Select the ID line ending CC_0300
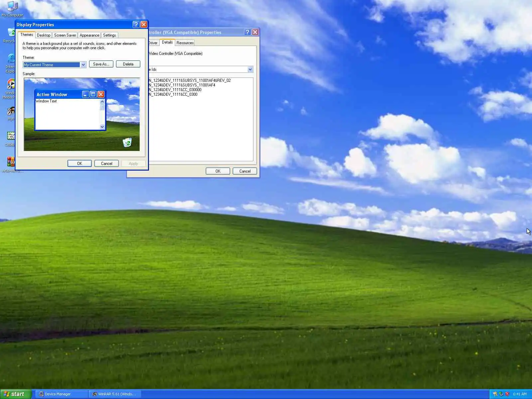This screenshot has height=399, width=532. tap(173, 94)
